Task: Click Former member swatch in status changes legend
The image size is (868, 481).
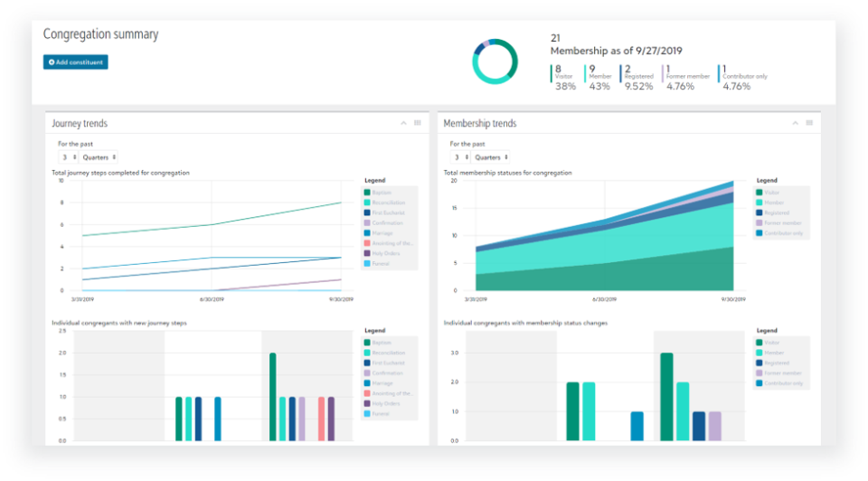Action: 759,373
